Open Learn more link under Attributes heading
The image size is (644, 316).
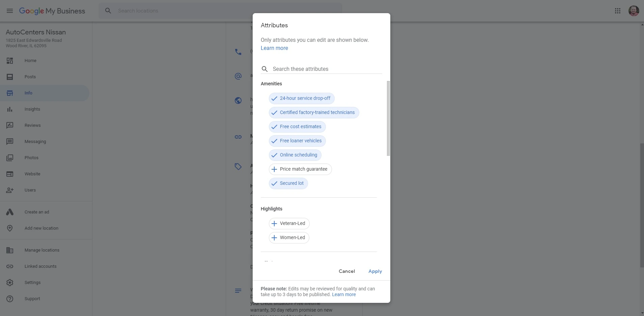(x=274, y=48)
